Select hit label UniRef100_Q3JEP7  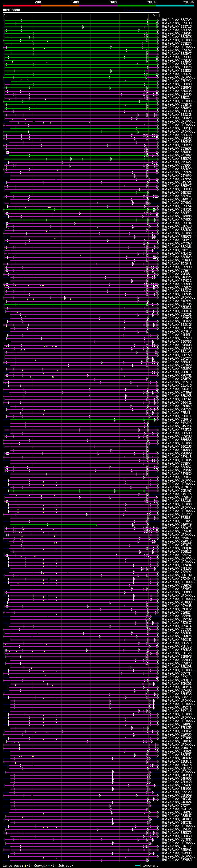point(177,379)
